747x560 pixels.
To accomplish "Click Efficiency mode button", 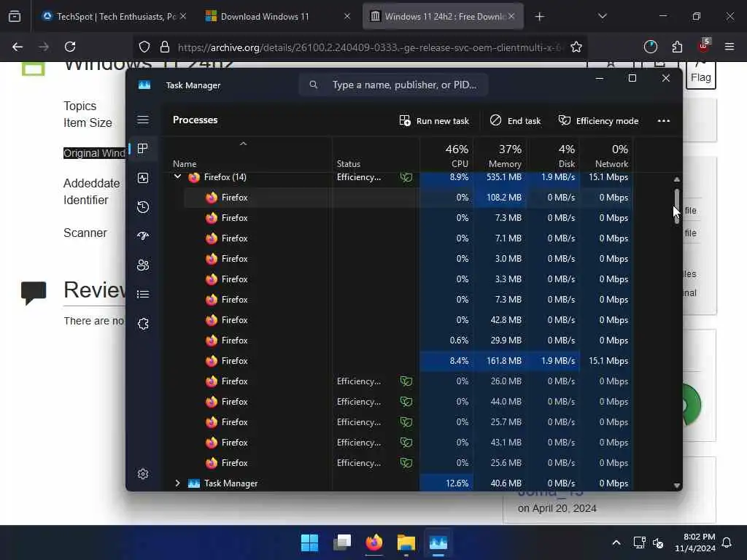I will coord(598,121).
